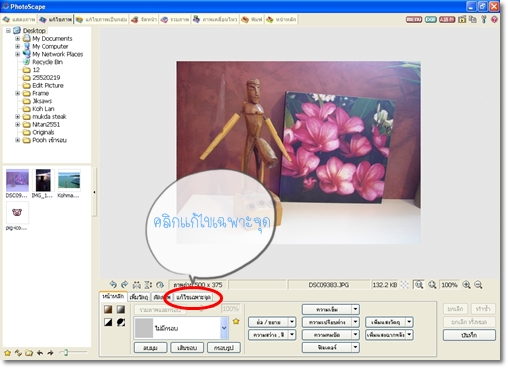Click the open folder icon below thumbnails
Image resolution: width=508 pixels, height=368 pixels.
[x=29, y=353]
